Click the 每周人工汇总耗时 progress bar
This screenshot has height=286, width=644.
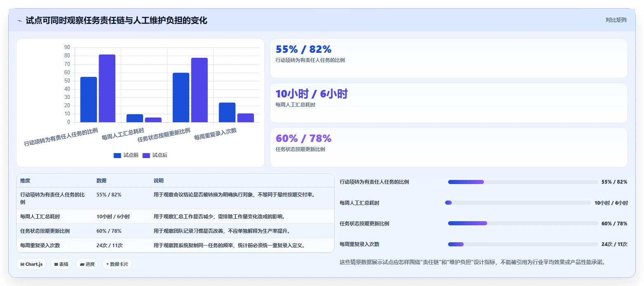(518, 203)
